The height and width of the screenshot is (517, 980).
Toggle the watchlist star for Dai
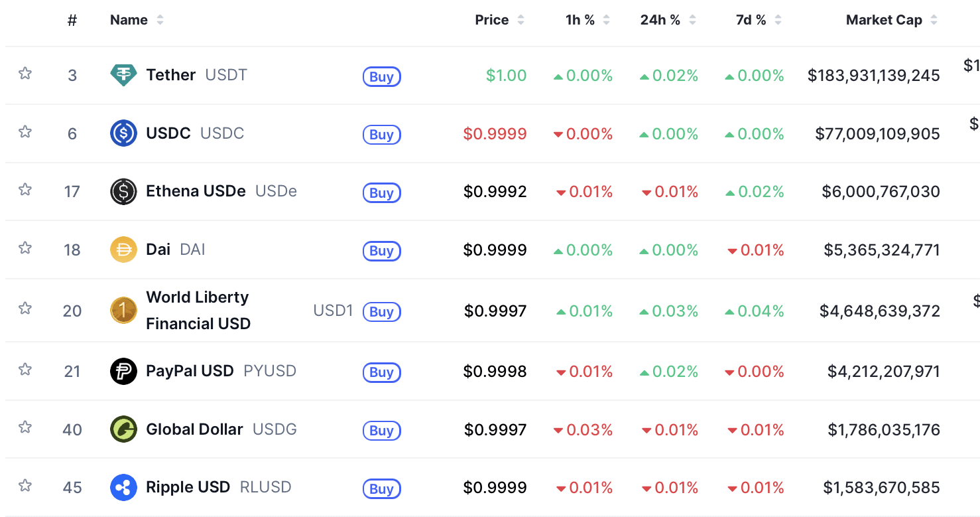pos(25,248)
